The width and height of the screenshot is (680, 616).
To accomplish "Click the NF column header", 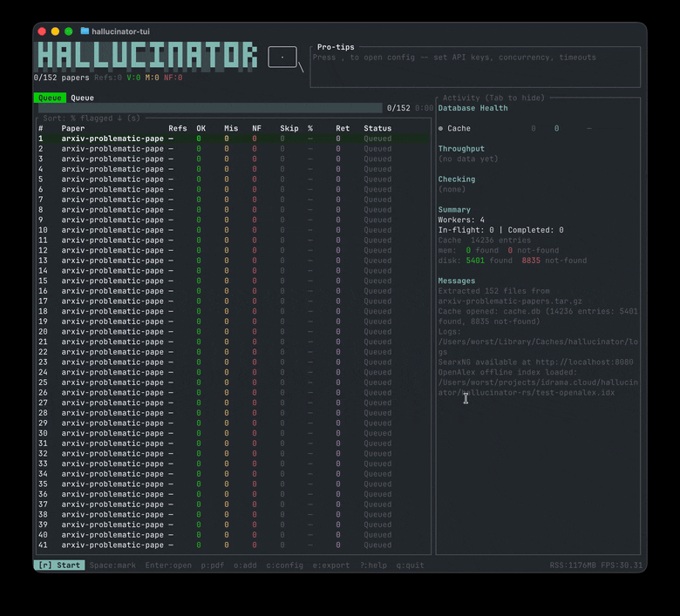I will [256, 128].
